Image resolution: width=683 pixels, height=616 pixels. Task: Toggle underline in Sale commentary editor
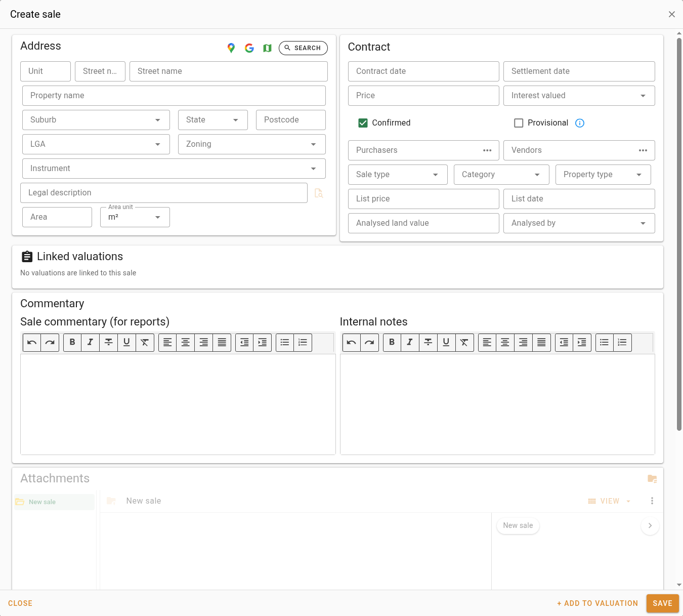127,343
